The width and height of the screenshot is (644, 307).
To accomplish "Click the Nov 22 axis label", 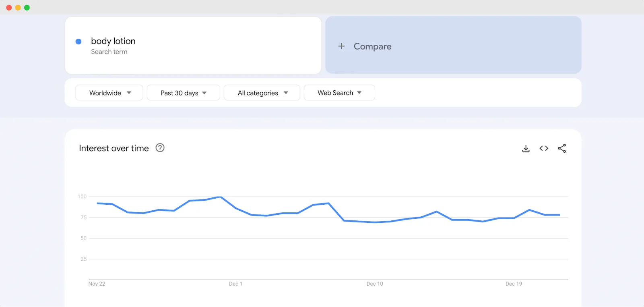I will [97, 284].
